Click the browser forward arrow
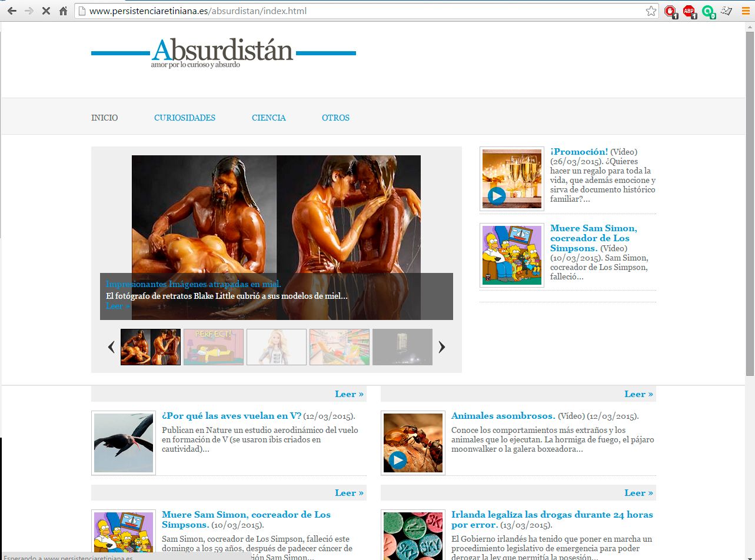This screenshot has height=560, width=755. (x=29, y=11)
